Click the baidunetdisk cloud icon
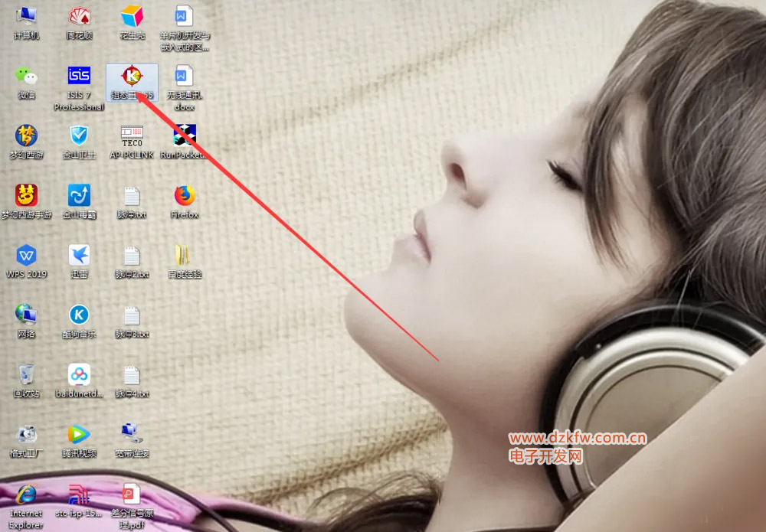 tap(79, 375)
